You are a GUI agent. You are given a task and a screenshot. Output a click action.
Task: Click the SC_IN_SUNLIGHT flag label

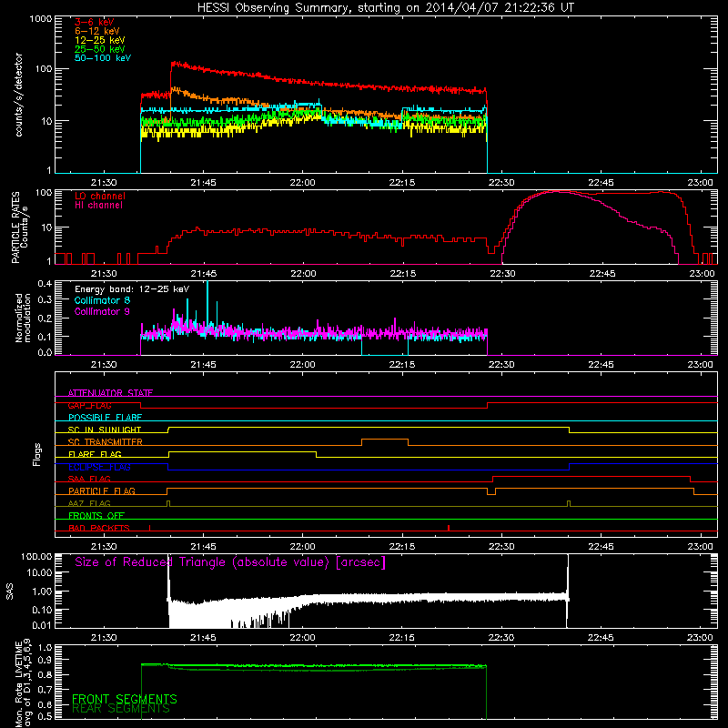pos(105,430)
